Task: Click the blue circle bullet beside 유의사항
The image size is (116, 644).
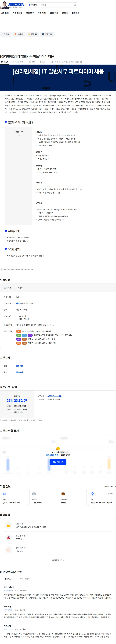Action: (6, 249)
